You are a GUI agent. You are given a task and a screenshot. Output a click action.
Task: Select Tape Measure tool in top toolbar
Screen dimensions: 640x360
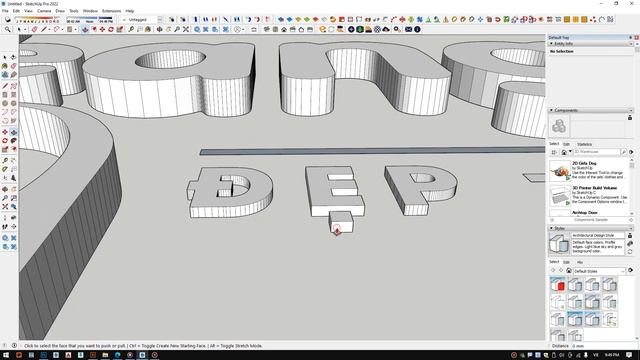coord(131,29)
